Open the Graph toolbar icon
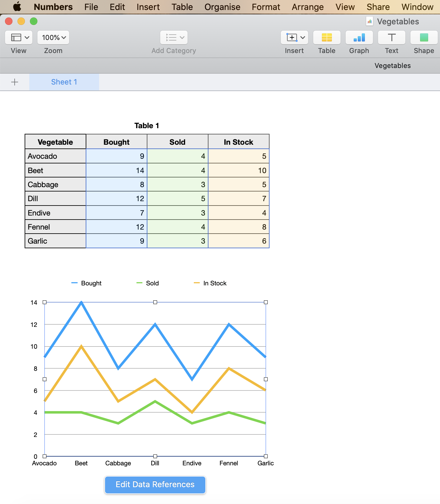This screenshot has width=440, height=504. [x=359, y=38]
